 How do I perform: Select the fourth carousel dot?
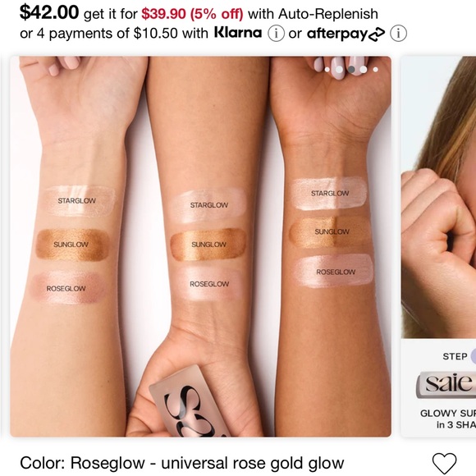(x=364, y=70)
